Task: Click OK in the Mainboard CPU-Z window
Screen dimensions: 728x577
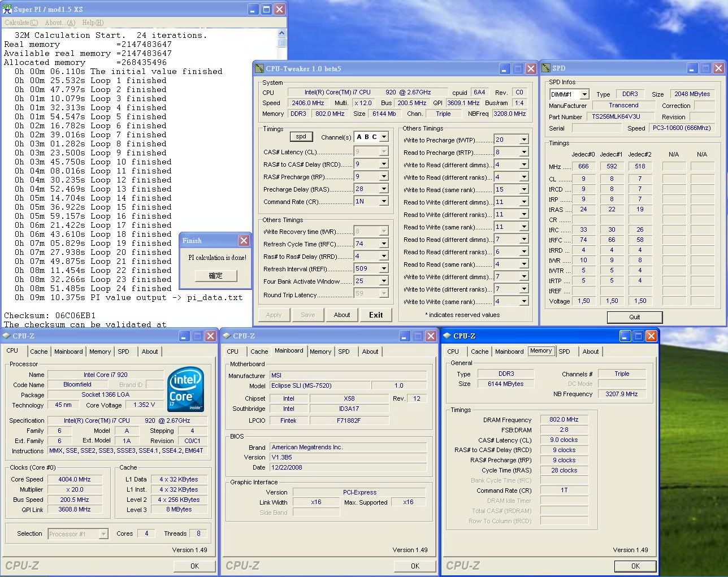Action: (x=415, y=566)
